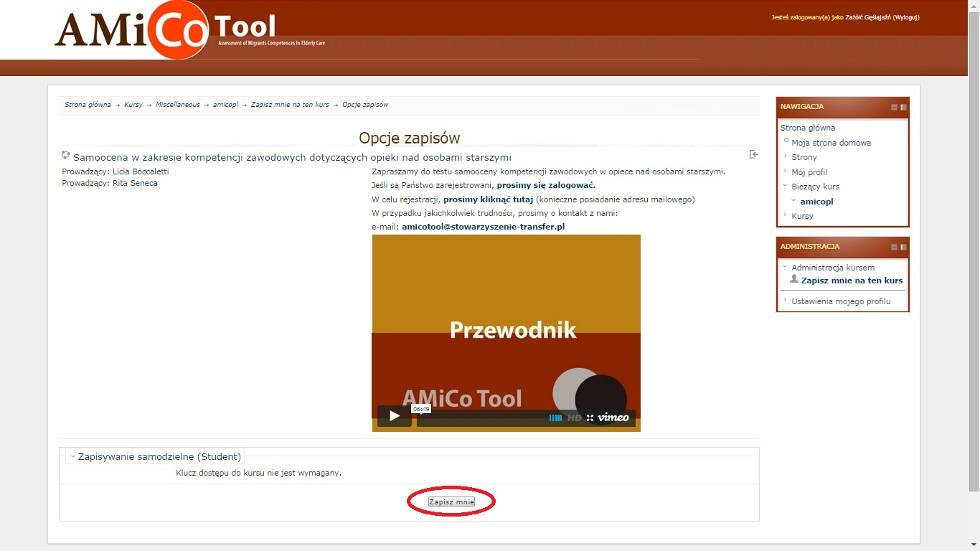Open the Miscellaneous breadcrumb

pyautogui.click(x=178, y=105)
